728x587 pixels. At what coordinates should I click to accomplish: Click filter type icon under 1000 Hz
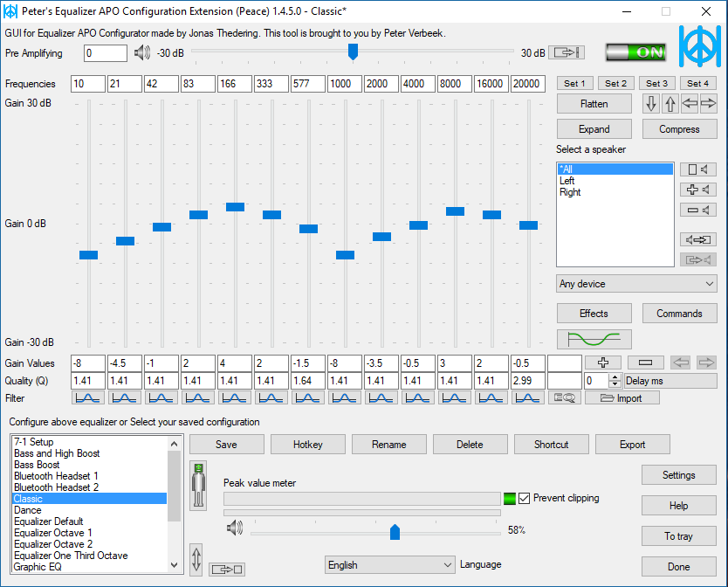[345, 397]
